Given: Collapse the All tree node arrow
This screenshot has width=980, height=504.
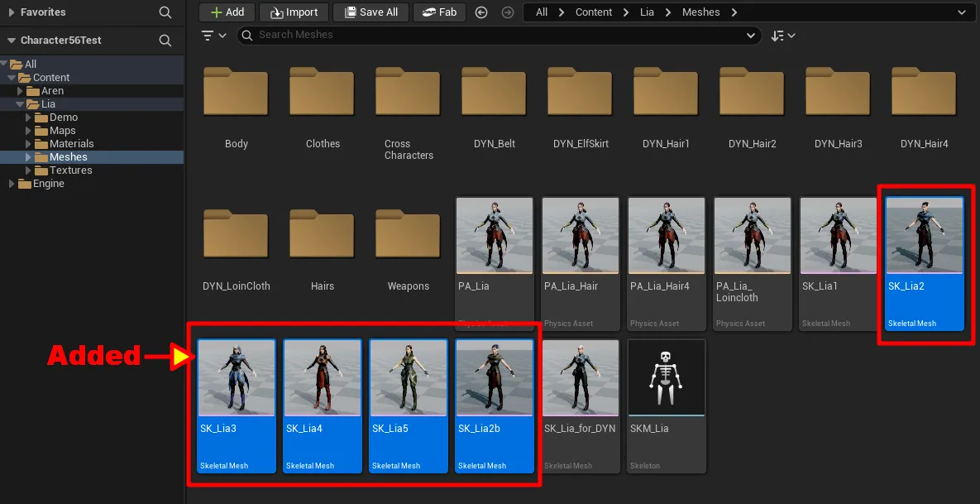Looking at the screenshot, I should [4, 64].
